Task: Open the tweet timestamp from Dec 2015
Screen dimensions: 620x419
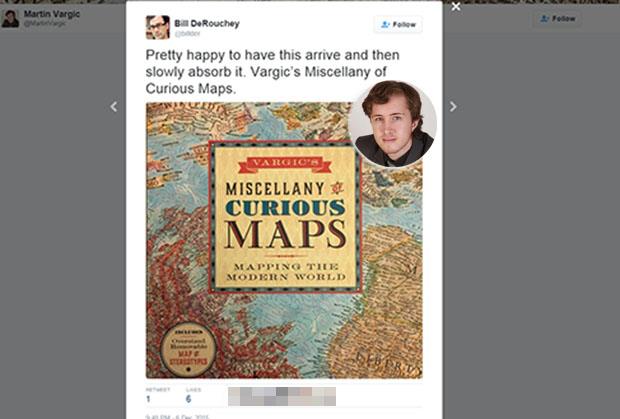Action: point(177,417)
